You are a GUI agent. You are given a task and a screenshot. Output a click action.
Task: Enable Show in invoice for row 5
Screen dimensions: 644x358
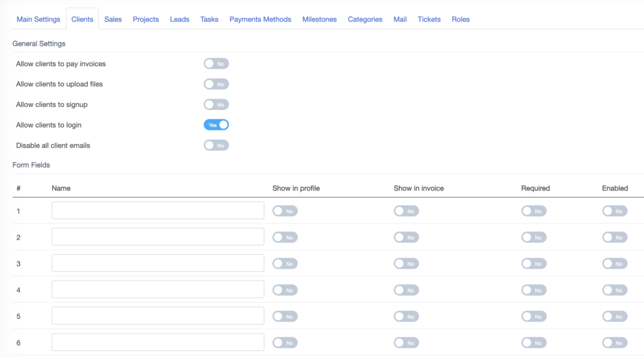tap(406, 316)
